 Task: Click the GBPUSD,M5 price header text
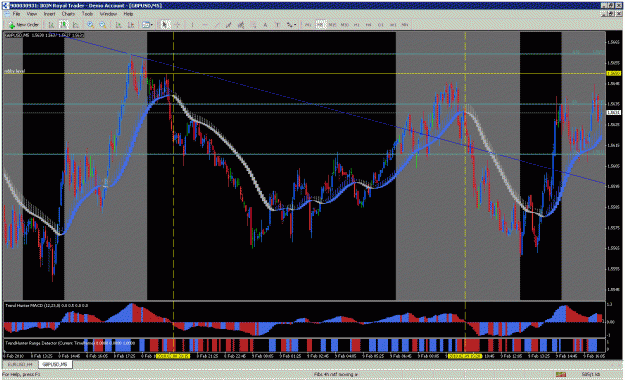click(x=45, y=35)
